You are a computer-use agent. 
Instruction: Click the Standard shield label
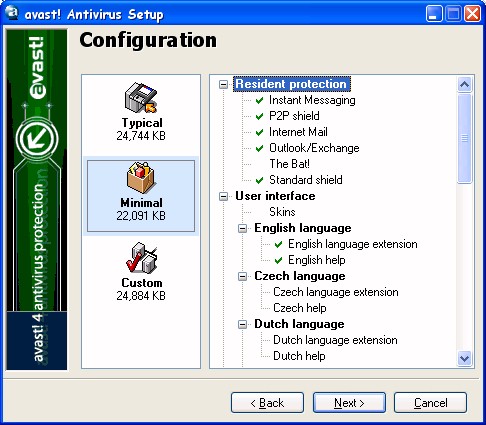(x=306, y=180)
